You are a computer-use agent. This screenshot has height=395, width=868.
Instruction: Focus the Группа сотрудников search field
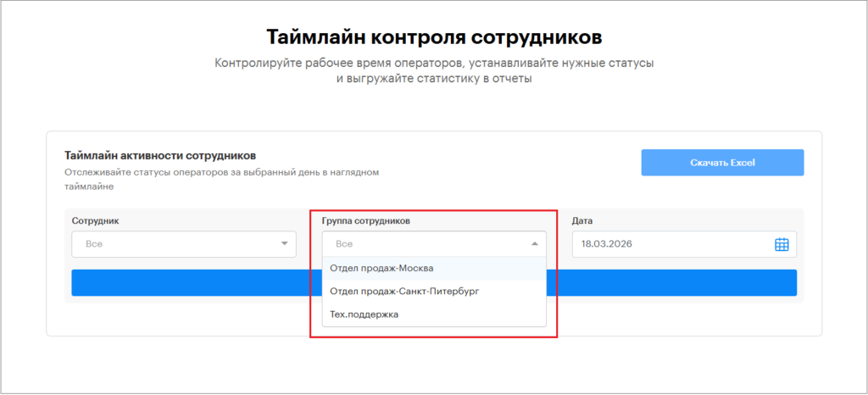pyautogui.click(x=424, y=244)
